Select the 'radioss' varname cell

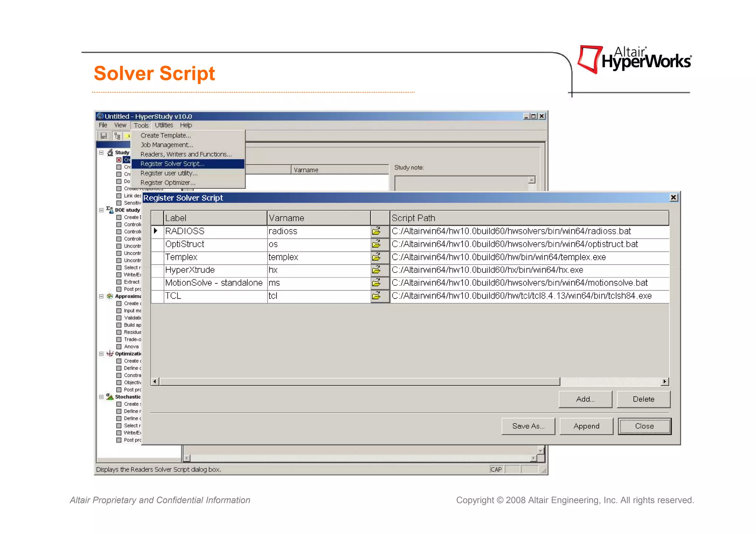pos(319,231)
